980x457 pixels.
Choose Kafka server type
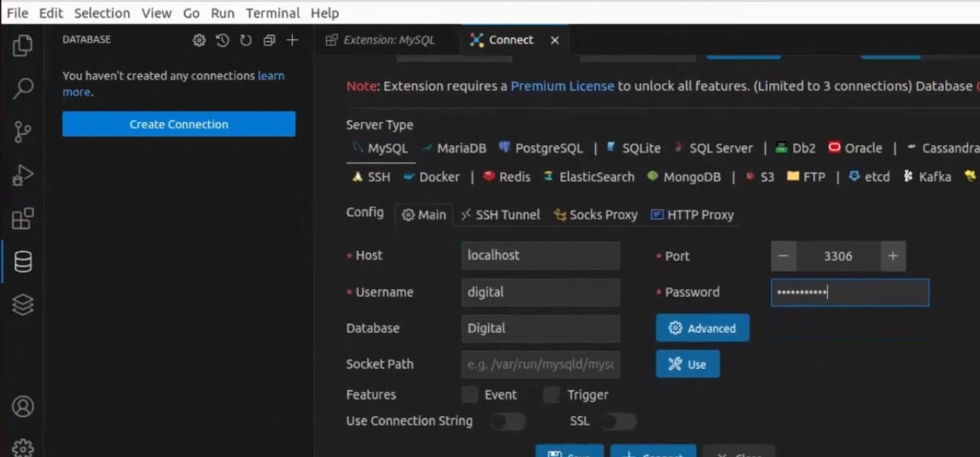point(927,177)
